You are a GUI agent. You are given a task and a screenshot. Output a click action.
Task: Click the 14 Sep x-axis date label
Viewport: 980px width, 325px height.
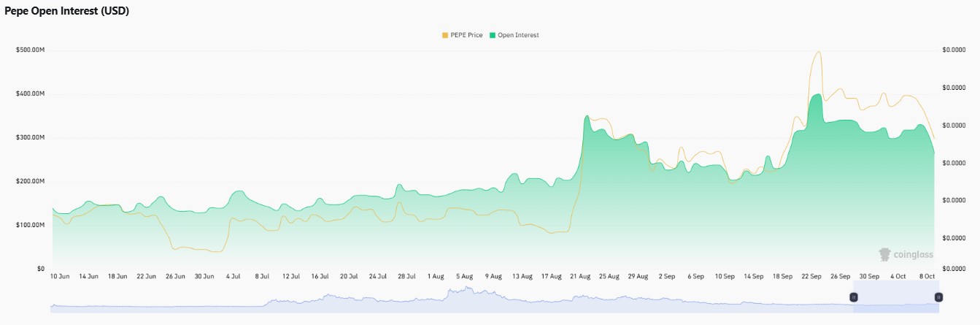(753, 277)
